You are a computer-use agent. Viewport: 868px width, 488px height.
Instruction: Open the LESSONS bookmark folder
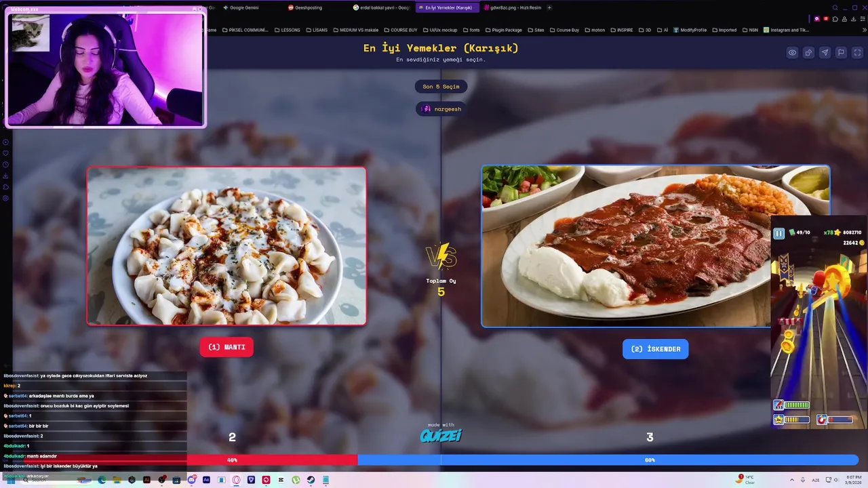(x=287, y=30)
